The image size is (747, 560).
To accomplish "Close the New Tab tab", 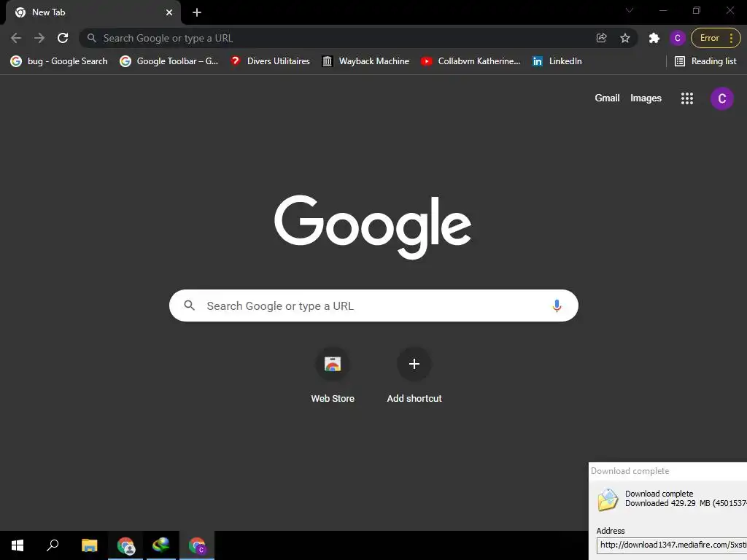I will (169, 12).
